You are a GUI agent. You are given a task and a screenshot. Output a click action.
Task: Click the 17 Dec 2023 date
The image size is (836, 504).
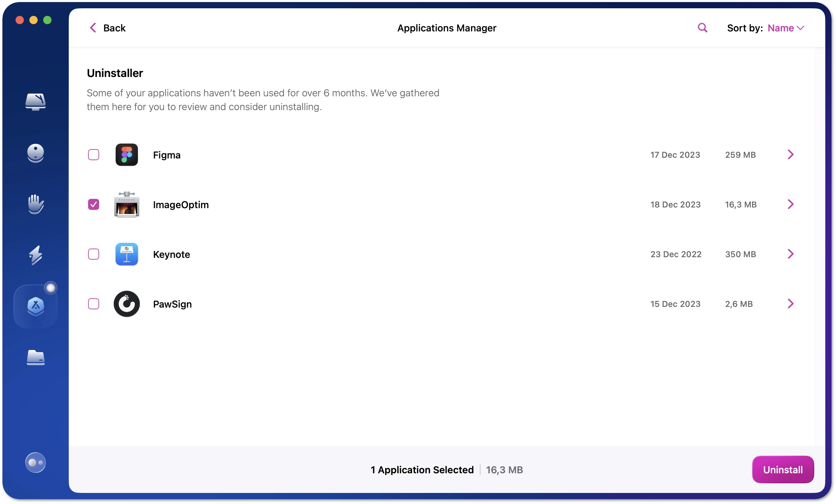(x=675, y=155)
